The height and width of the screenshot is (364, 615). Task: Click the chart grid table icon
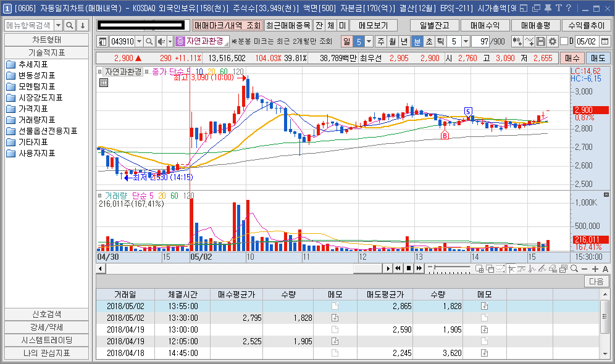point(104,83)
